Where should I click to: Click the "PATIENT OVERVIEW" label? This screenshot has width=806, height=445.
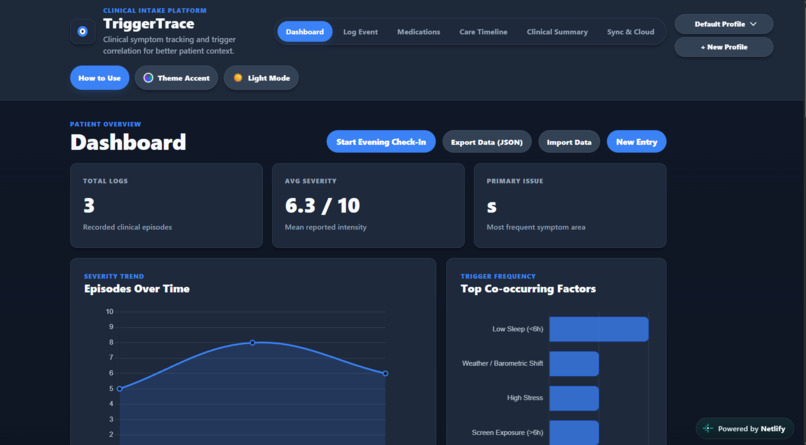[x=105, y=124]
